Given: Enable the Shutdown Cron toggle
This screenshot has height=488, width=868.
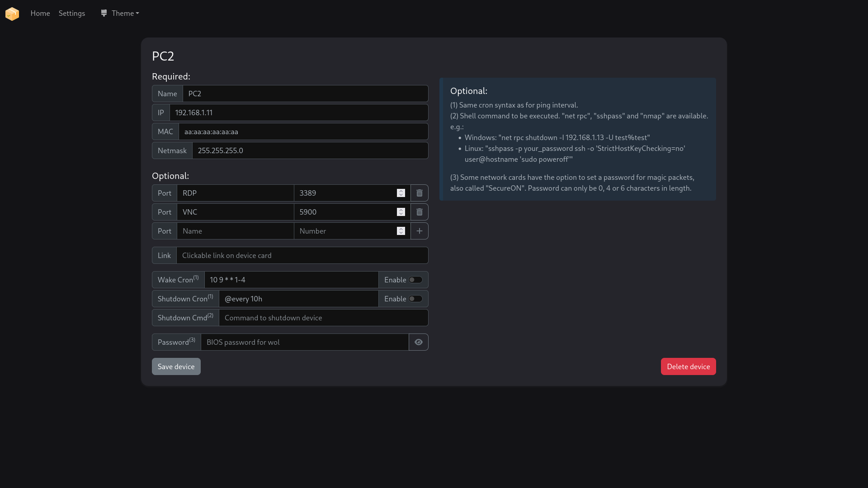Looking at the screenshot, I should [x=415, y=299].
